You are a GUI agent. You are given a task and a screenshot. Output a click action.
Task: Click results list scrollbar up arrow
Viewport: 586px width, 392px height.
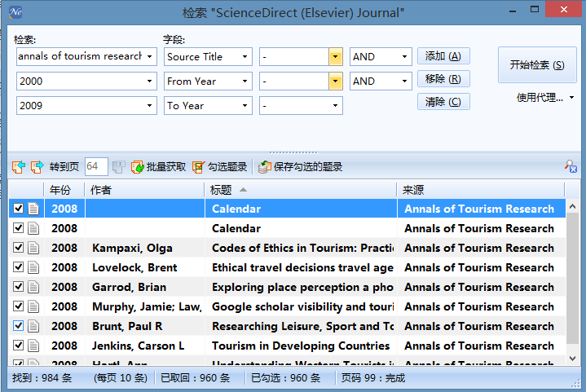(x=572, y=206)
